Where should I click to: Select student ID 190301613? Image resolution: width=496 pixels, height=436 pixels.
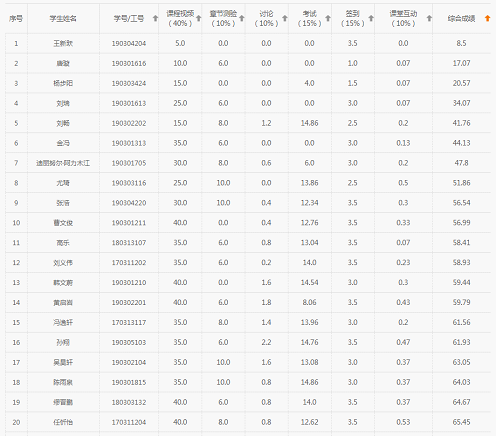[129, 103]
